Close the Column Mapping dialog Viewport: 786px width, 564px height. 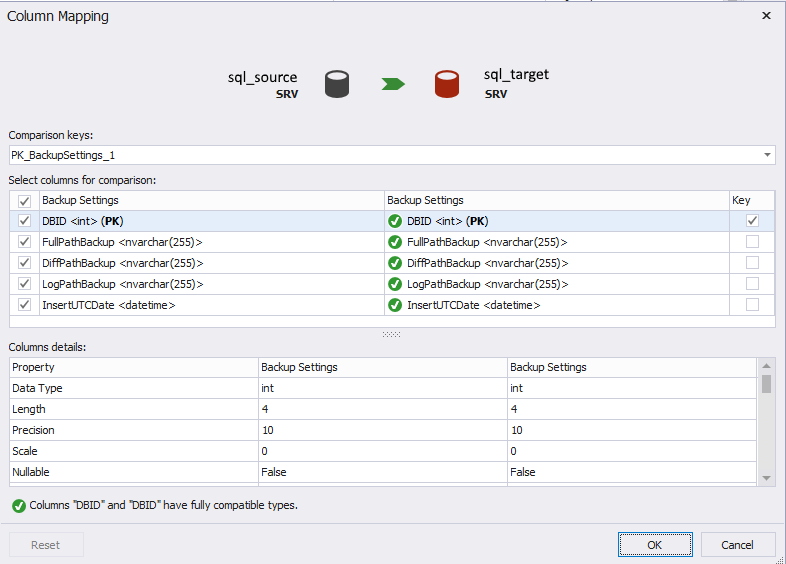tap(766, 16)
